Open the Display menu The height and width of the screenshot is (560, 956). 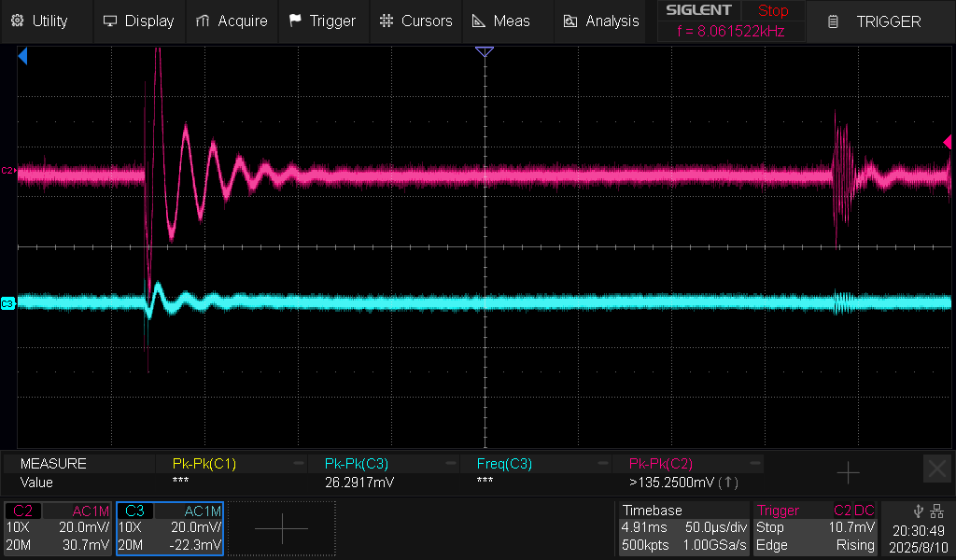(x=138, y=21)
